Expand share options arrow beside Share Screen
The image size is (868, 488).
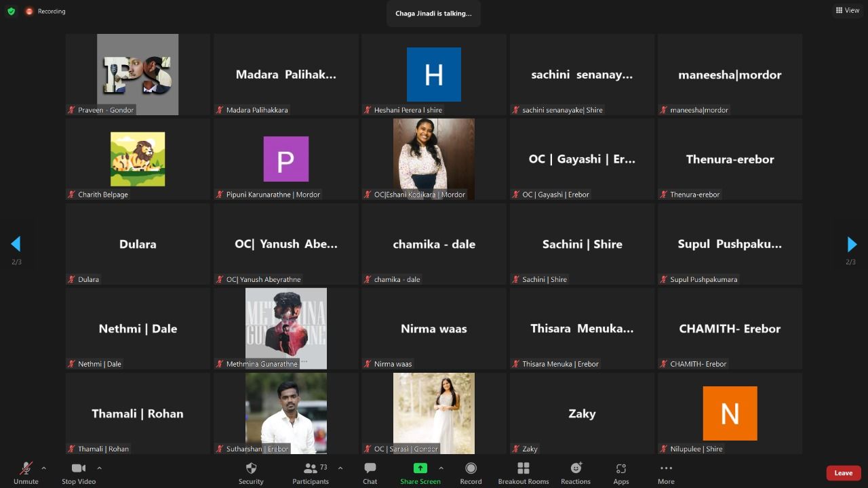coord(441,468)
